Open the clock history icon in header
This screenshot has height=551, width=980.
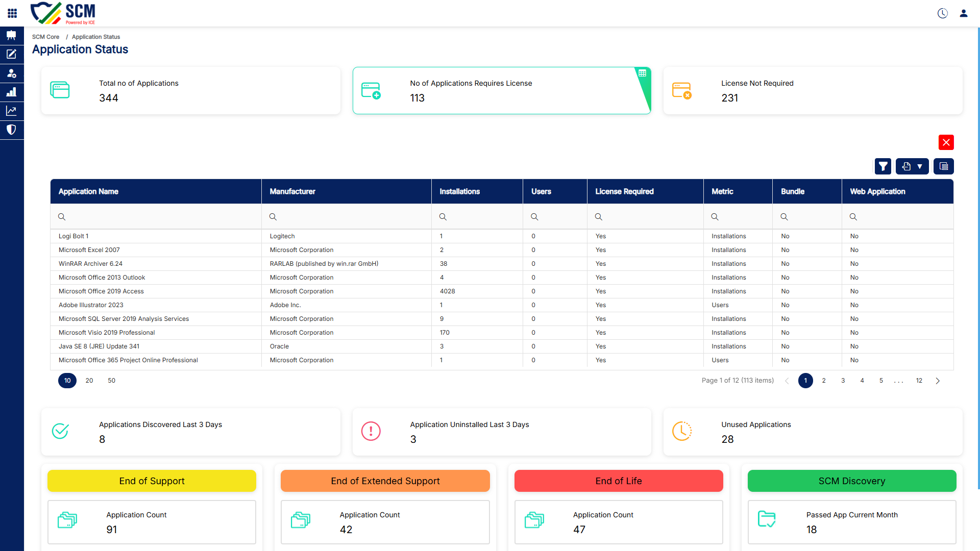[943, 13]
